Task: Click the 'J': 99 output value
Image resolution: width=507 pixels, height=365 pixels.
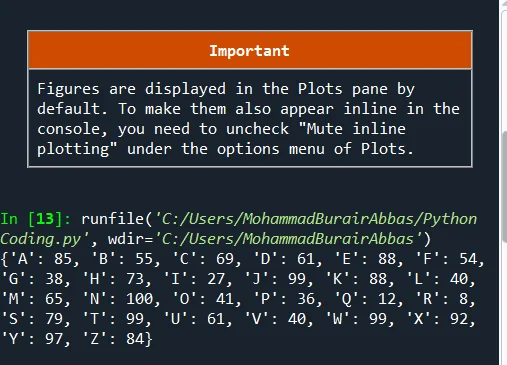Action: pos(275,279)
